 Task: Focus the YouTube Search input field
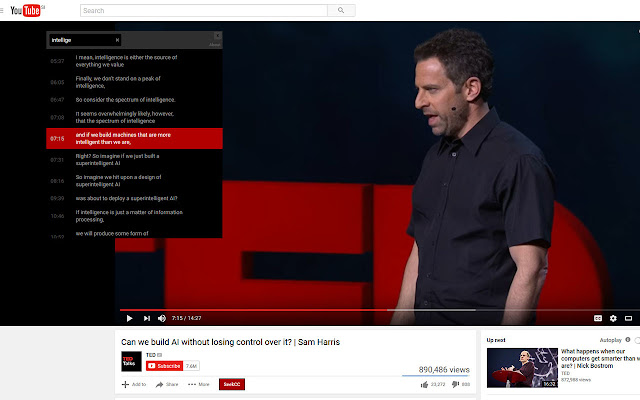(204, 10)
